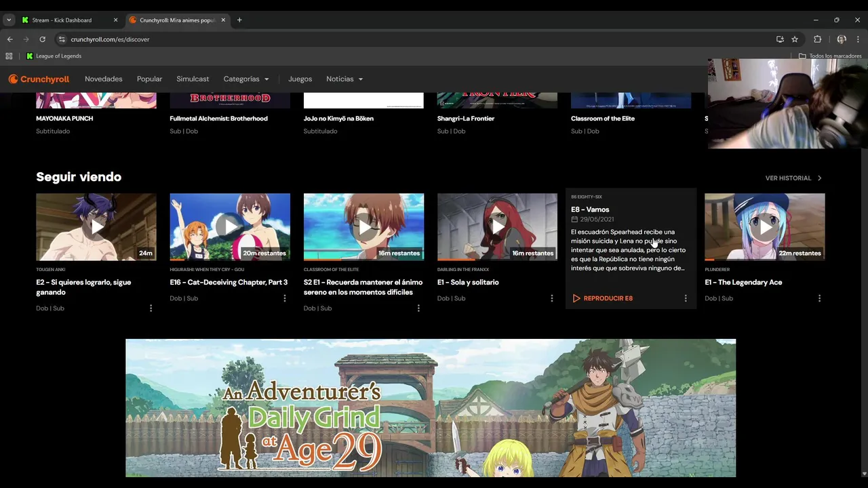This screenshot has width=868, height=488.
Task: Play Classroom of the Elite S2 E1 thumbnail
Action: (363, 227)
